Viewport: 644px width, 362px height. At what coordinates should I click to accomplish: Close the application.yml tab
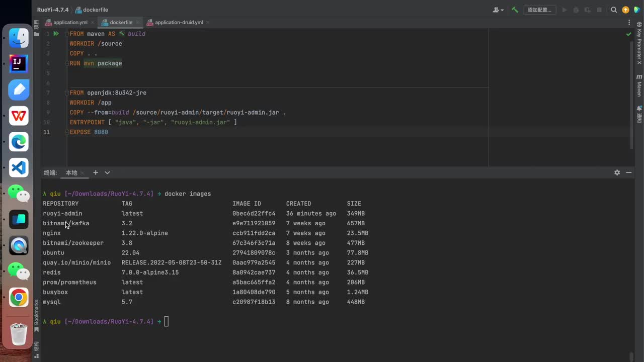click(x=93, y=23)
